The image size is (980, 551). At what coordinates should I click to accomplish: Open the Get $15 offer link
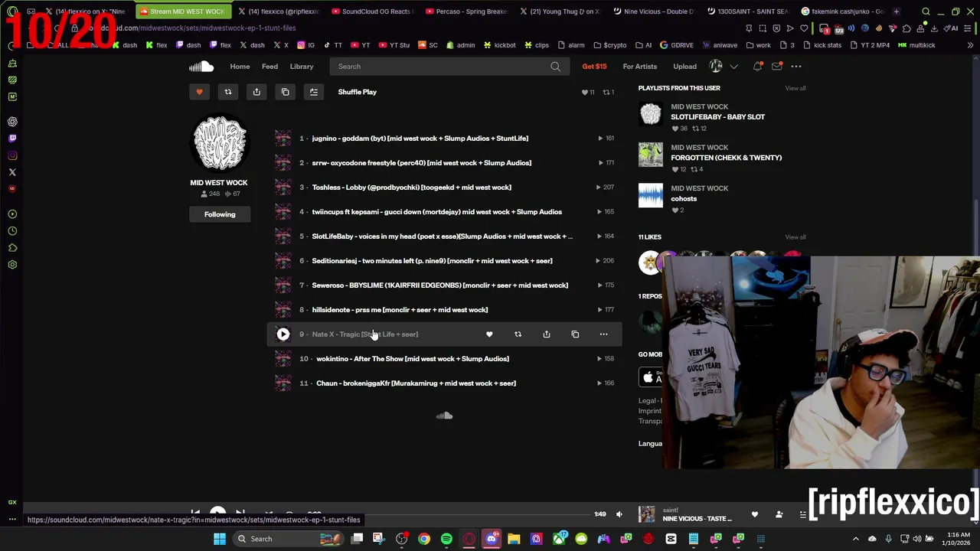click(x=594, y=67)
